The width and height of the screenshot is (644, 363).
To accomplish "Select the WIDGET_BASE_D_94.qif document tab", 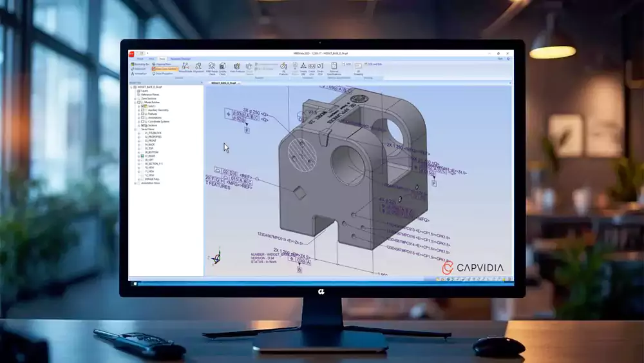I will 223,83.
